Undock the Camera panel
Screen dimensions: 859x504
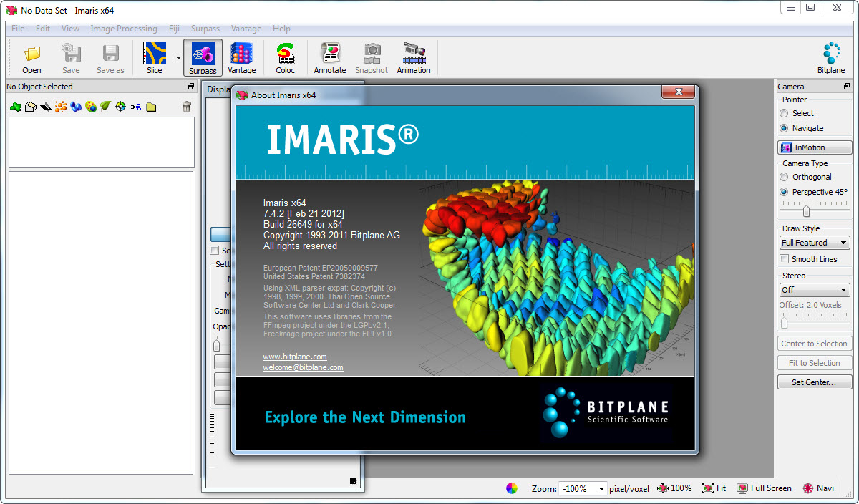[846, 87]
